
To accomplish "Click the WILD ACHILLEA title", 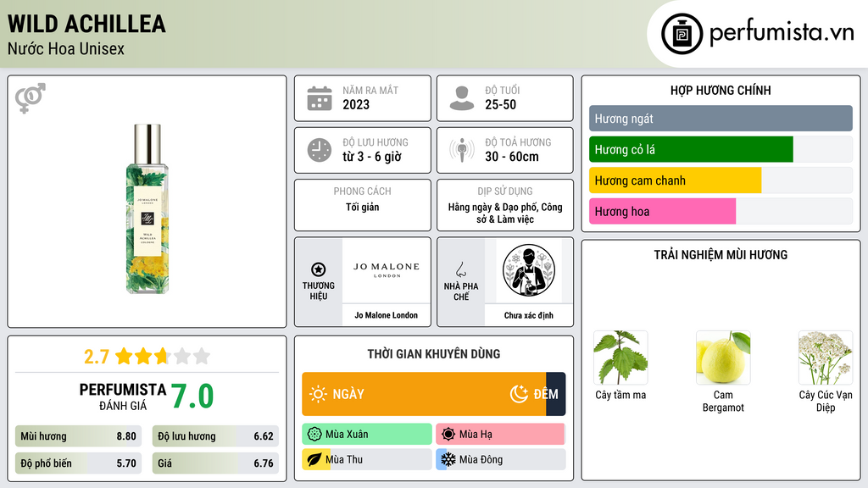I will click(87, 25).
